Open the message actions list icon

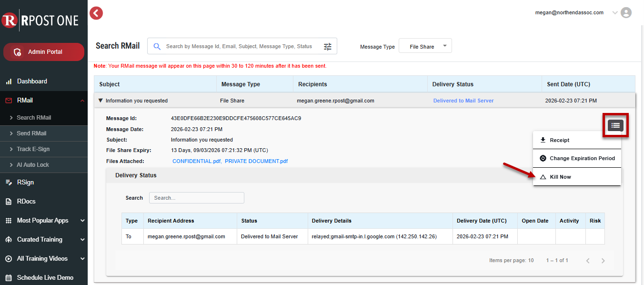pyautogui.click(x=615, y=125)
